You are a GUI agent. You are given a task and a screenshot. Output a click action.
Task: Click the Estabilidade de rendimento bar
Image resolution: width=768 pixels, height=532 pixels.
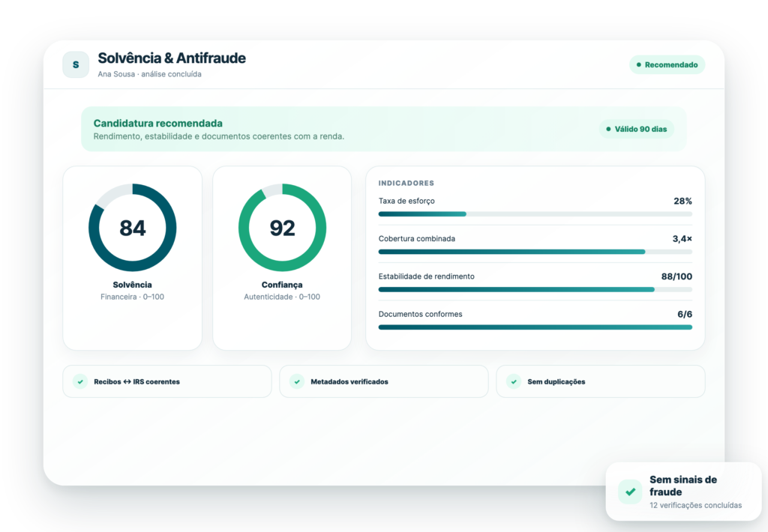[535, 289]
